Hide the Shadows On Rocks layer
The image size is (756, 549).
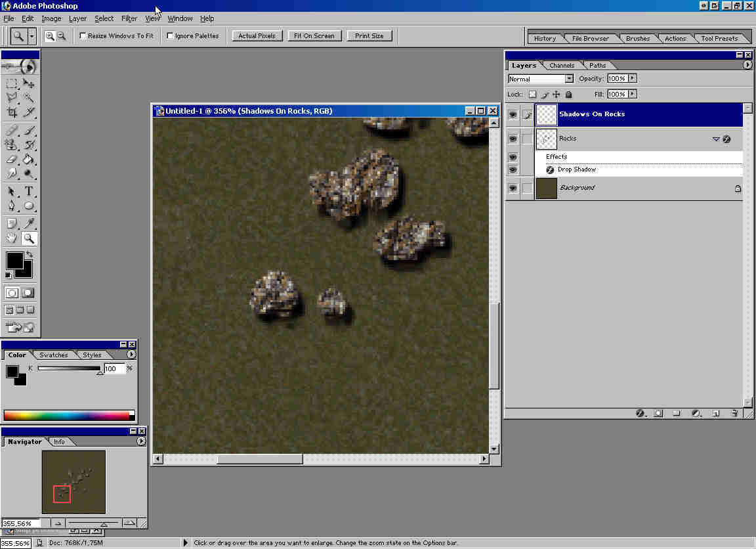click(x=513, y=114)
